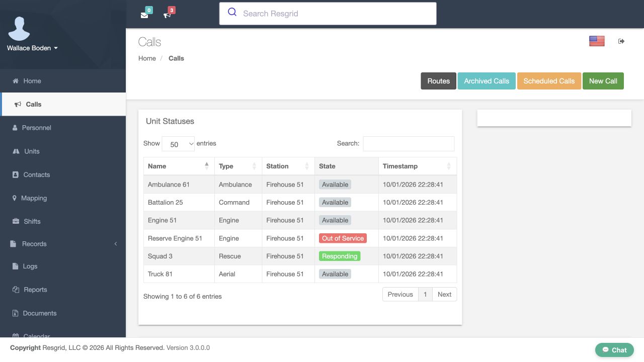This screenshot has width=644, height=362.
Task: Open the Show entries count dropdown
Action: tap(178, 144)
